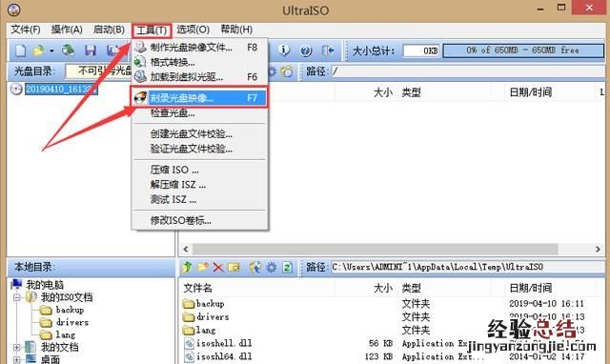The height and width of the screenshot is (364, 610).
Task: Click the horizontal scrollbar thumb
Action: (376, 249)
